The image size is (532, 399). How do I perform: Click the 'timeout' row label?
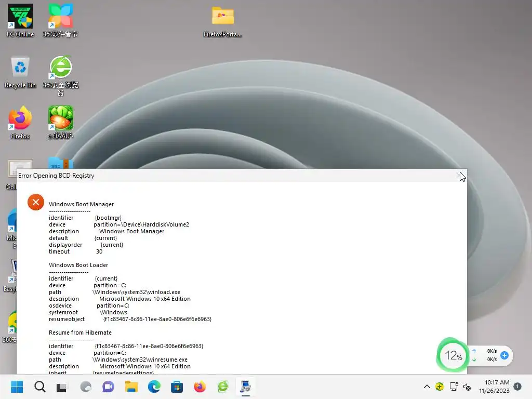pyautogui.click(x=59, y=252)
